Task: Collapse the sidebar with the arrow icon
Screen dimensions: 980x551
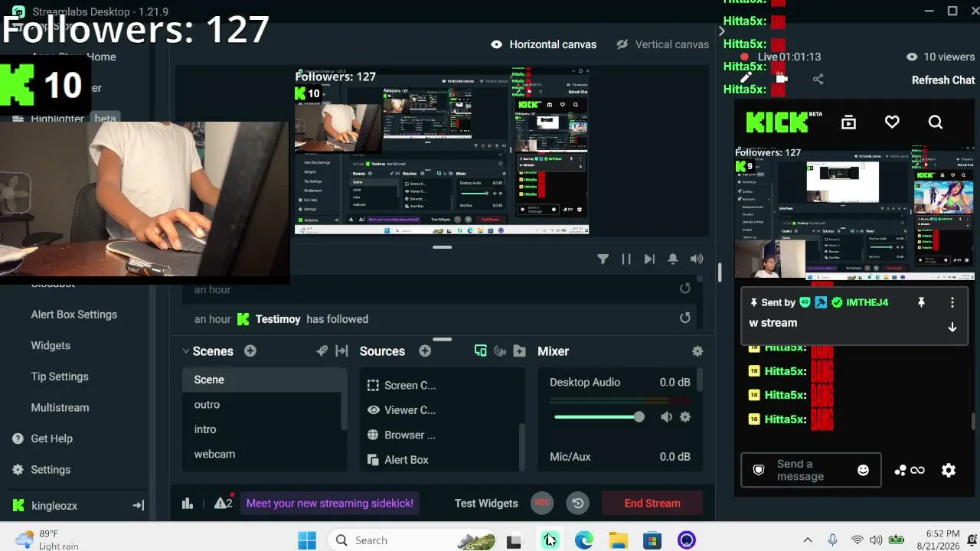Action: [139, 506]
